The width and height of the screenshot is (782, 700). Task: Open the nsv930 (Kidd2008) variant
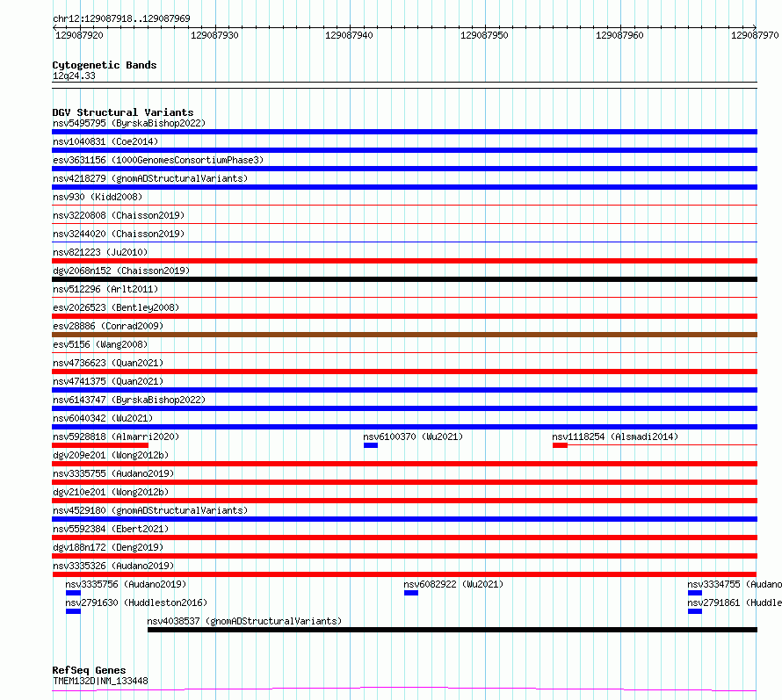pos(98,197)
